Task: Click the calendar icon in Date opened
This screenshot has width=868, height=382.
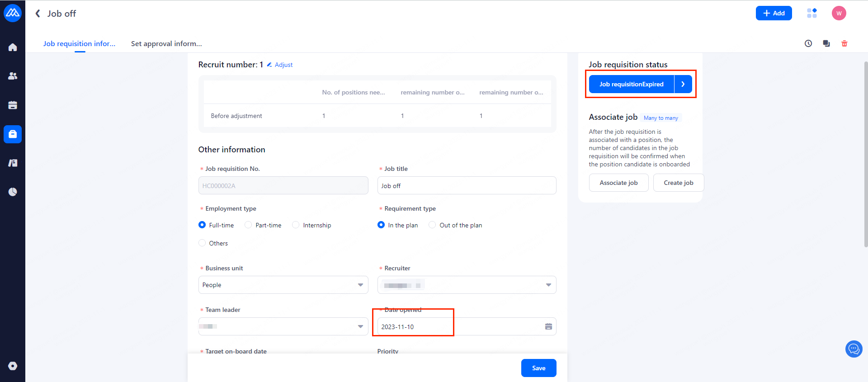Action: 548,326
